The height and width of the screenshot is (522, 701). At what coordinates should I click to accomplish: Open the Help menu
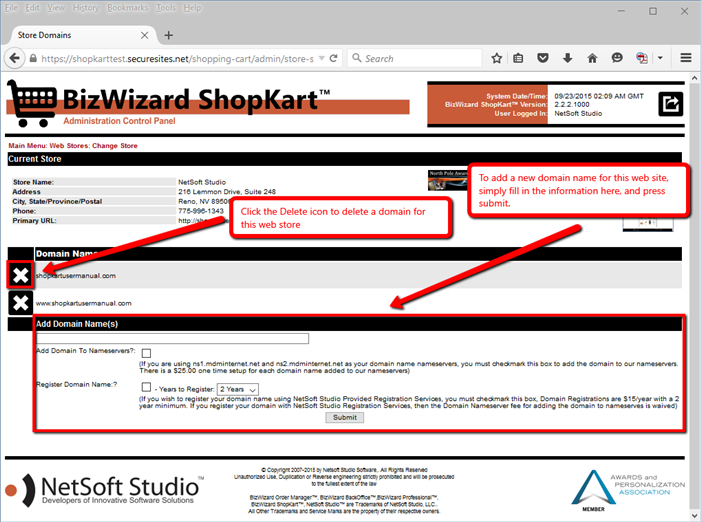click(192, 8)
